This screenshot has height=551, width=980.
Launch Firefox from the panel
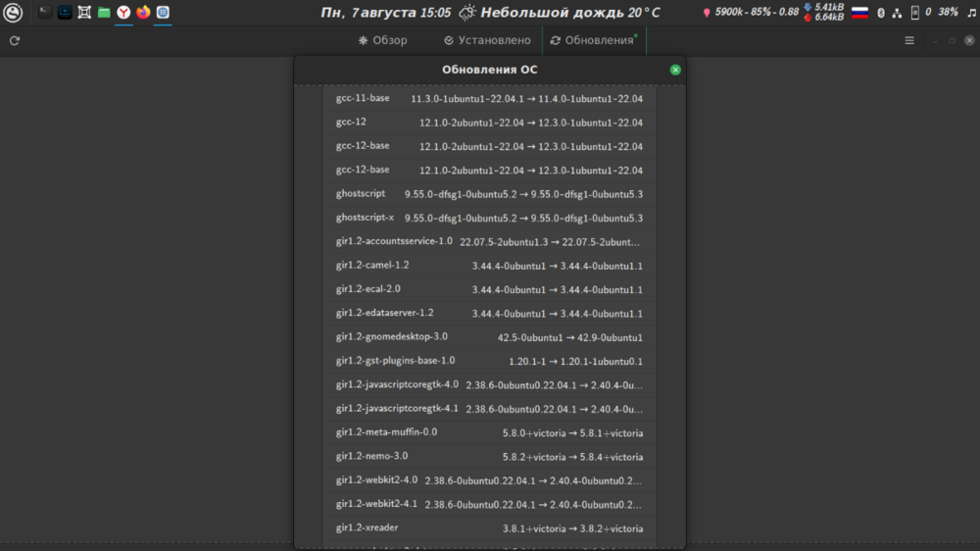pyautogui.click(x=143, y=12)
